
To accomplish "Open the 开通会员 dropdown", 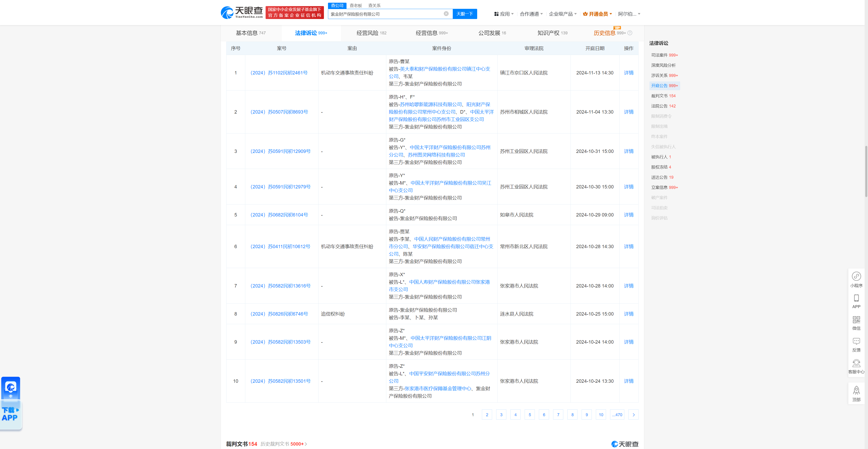I will point(597,14).
